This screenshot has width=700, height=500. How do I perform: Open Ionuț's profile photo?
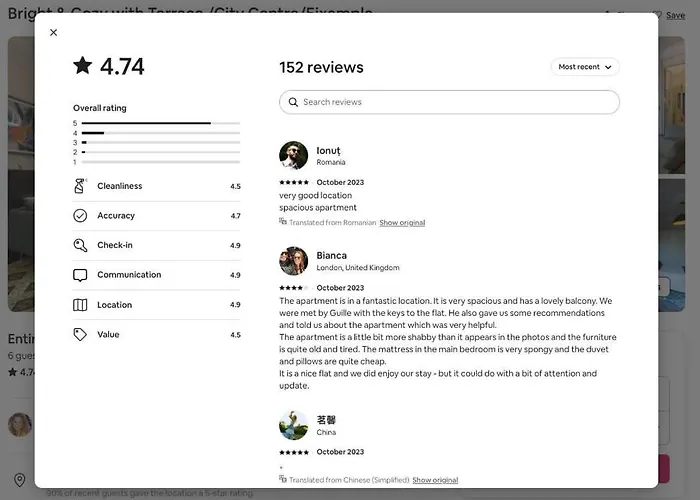293,155
